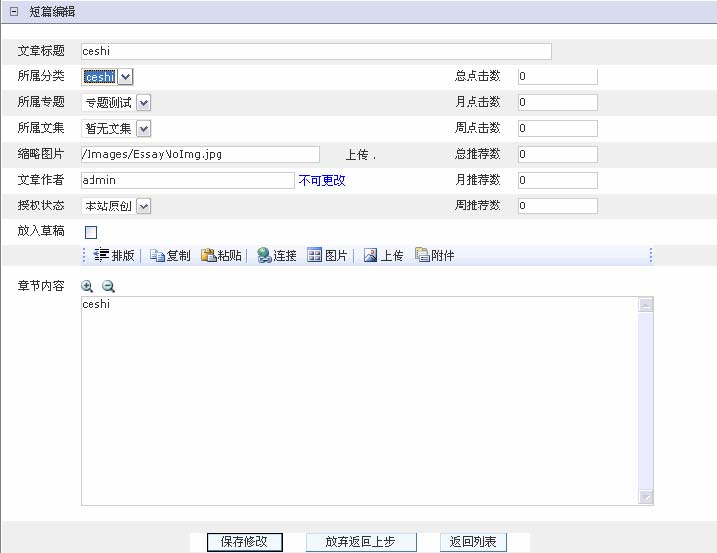Click the 放弃返回上步 button
Viewport: 717px width, 553px height.
(361, 542)
